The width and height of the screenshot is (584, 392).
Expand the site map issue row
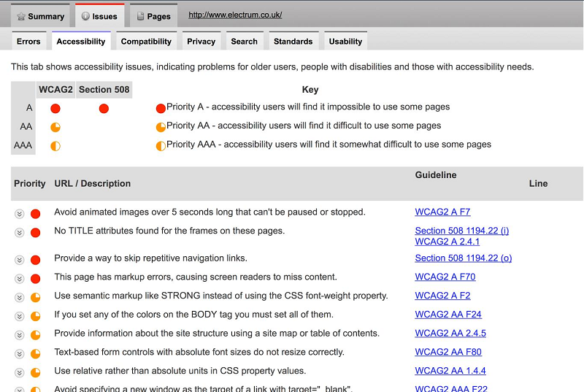20,335
